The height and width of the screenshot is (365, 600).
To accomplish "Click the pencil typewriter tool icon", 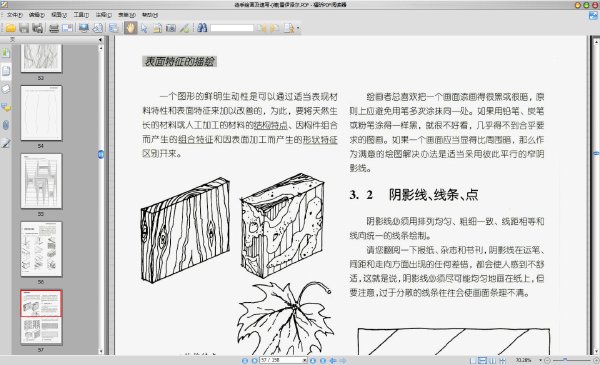I will point(184,28).
